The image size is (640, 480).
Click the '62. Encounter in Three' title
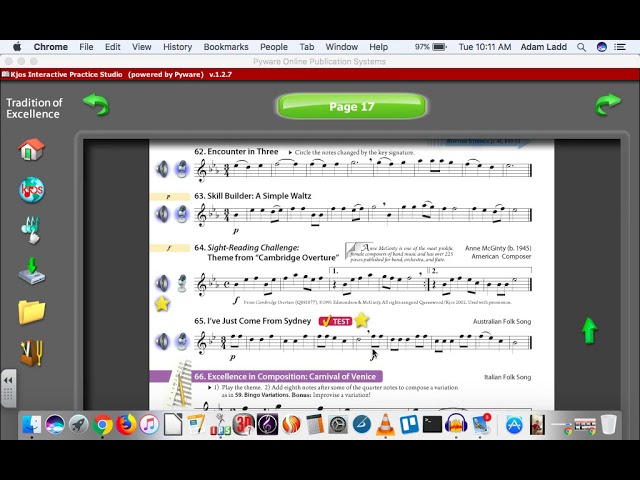pos(236,151)
